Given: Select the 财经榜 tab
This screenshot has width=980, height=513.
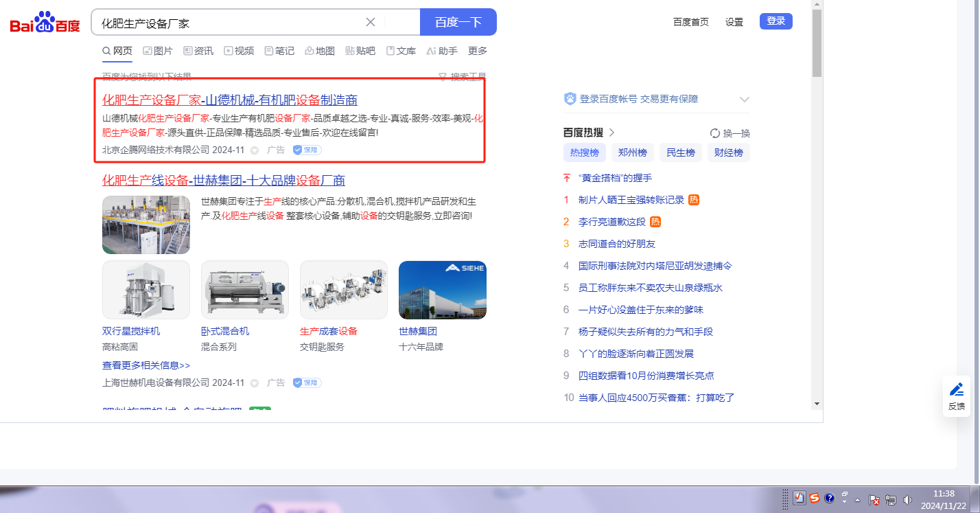Looking at the screenshot, I should pyautogui.click(x=729, y=152).
